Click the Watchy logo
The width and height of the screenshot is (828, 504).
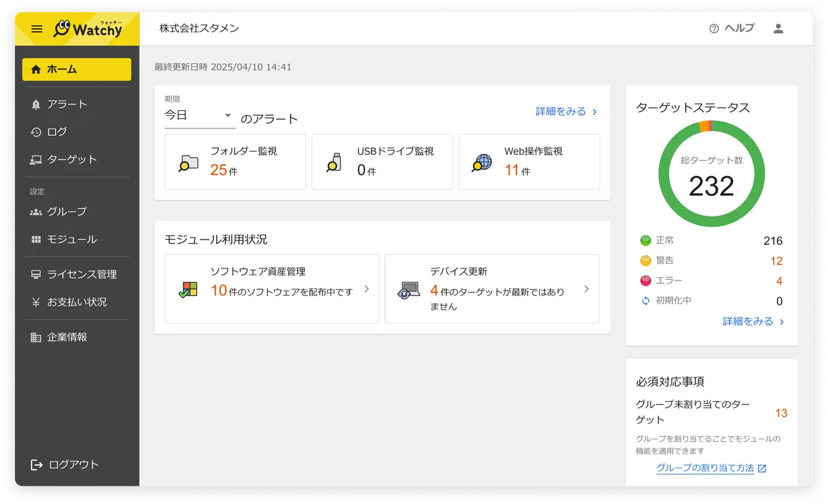[x=88, y=28]
